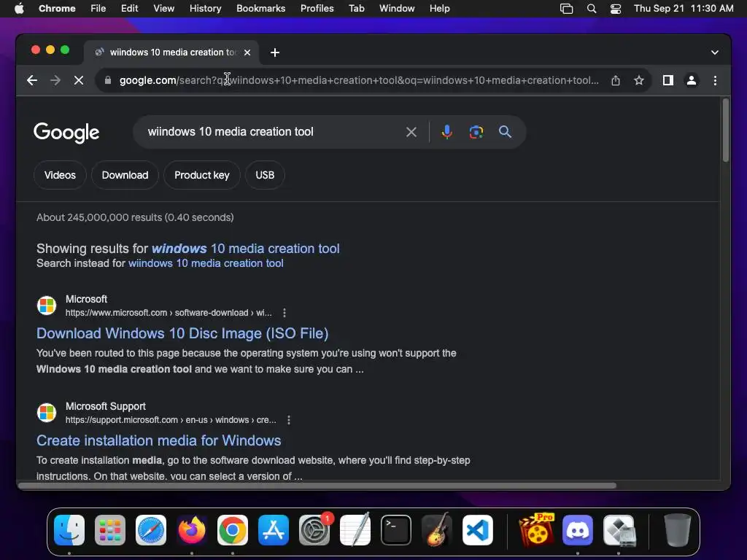The image size is (747, 560).
Task: Click the address bar URL
Action: click(359, 80)
